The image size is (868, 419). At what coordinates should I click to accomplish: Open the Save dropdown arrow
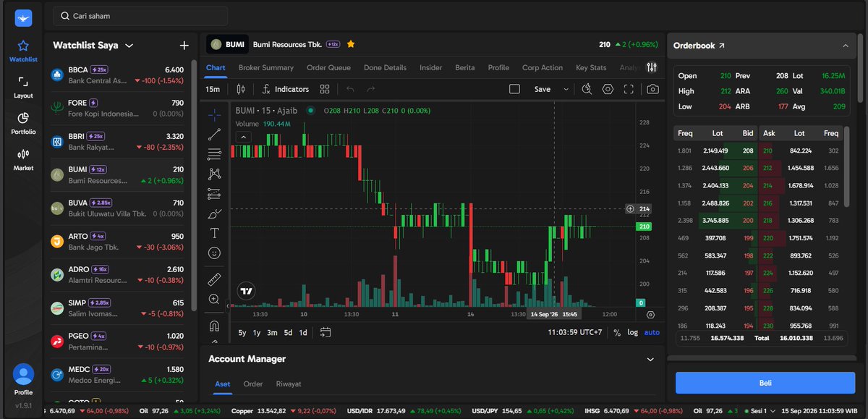click(565, 89)
